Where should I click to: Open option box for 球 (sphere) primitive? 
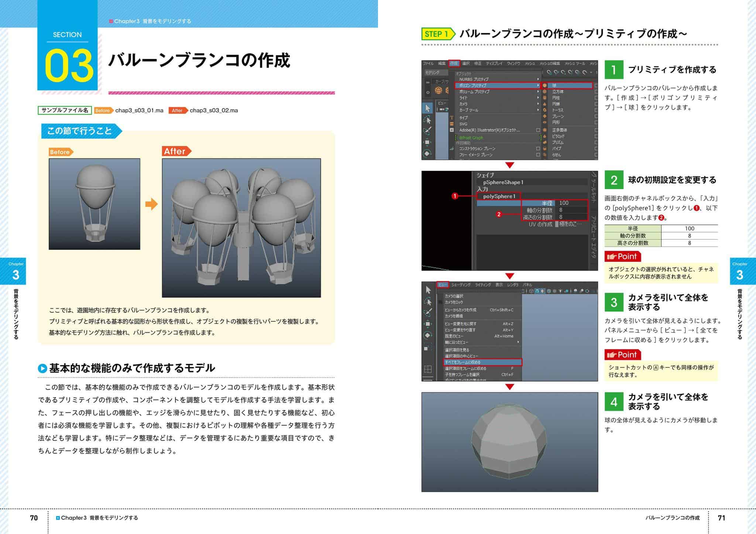tap(596, 85)
